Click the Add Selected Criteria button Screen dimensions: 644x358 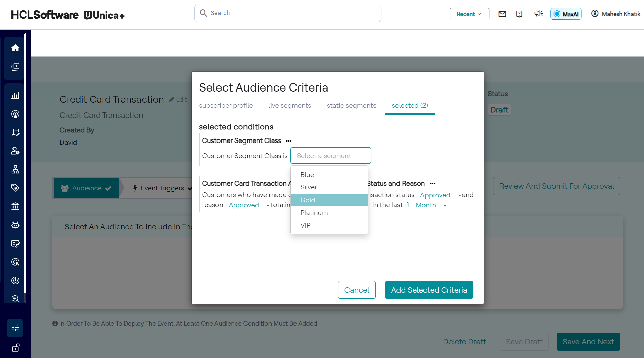[429, 290]
